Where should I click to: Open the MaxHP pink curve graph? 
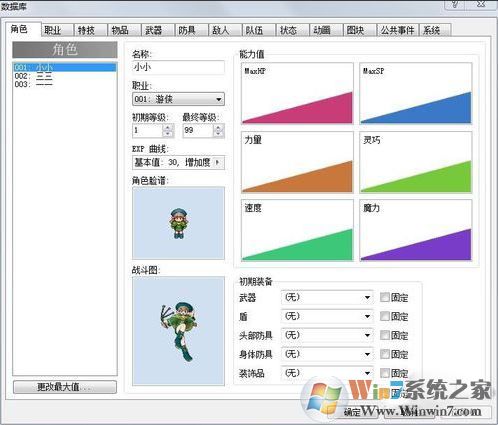tap(297, 93)
